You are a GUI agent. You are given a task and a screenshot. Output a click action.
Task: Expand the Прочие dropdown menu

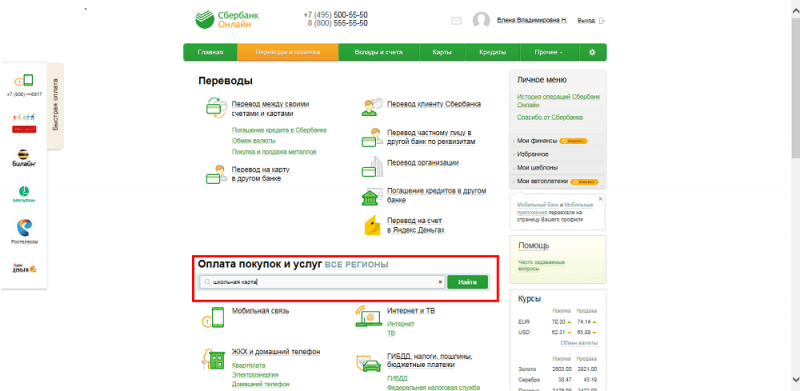coord(549,52)
